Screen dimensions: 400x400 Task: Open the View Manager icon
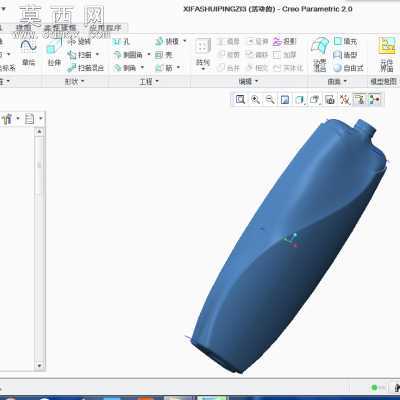pos(330,99)
